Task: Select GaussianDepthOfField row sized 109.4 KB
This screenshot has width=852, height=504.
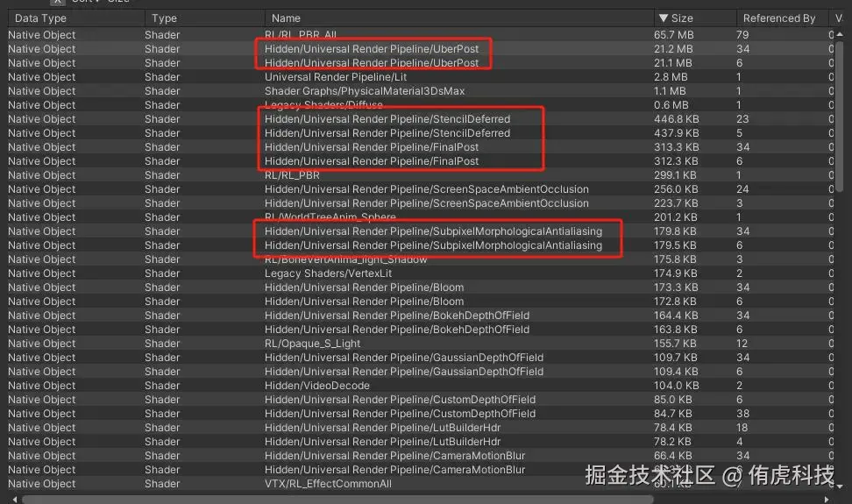Action: (x=419, y=372)
